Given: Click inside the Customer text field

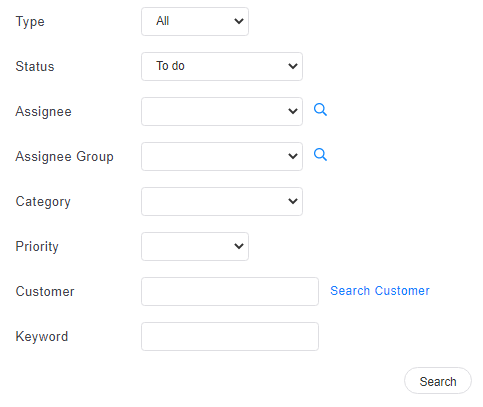Looking at the screenshot, I should 230,291.
